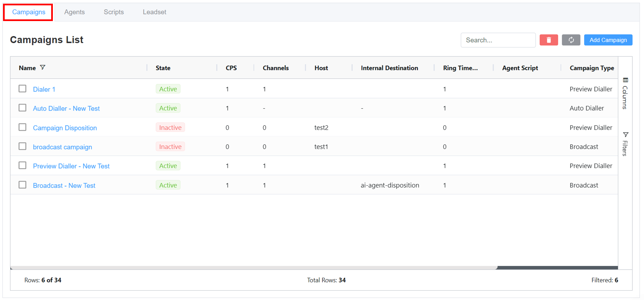Screen dimensions: 644x300
Task: Tick the checkbox for Dialer 1
Action: (x=22, y=89)
